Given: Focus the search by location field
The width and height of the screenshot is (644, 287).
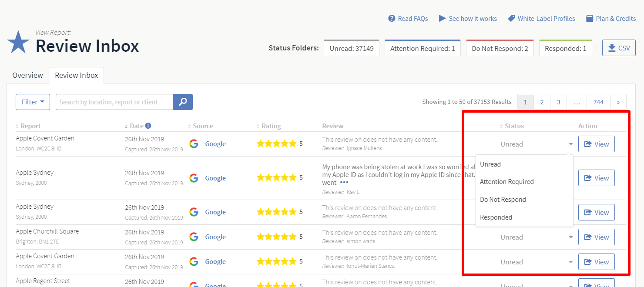Looking at the screenshot, I should pos(114,102).
